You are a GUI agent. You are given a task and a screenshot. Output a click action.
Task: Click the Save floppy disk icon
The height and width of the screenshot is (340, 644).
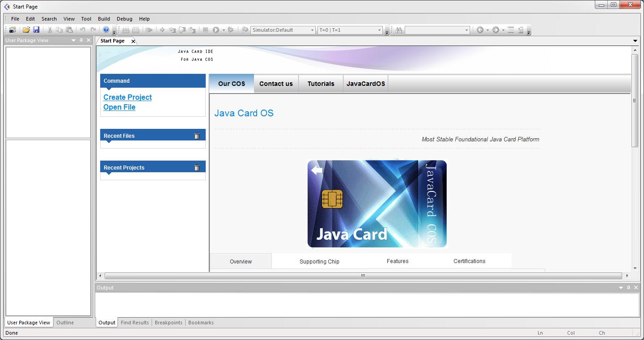point(36,30)
